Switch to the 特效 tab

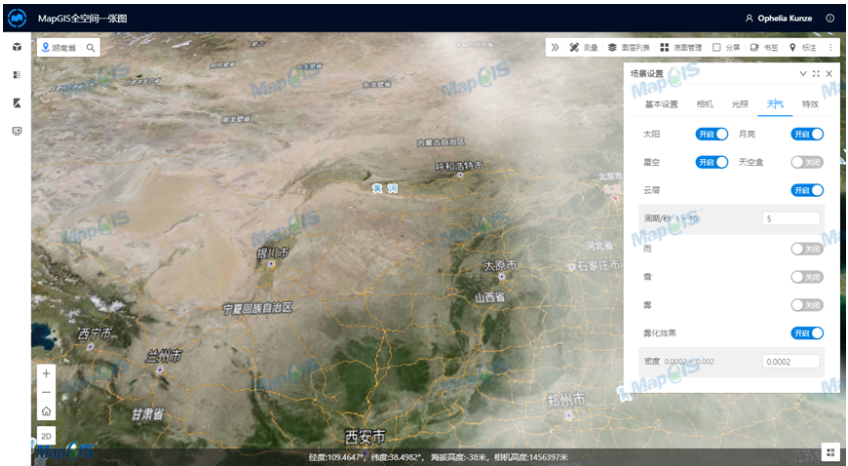810,104
